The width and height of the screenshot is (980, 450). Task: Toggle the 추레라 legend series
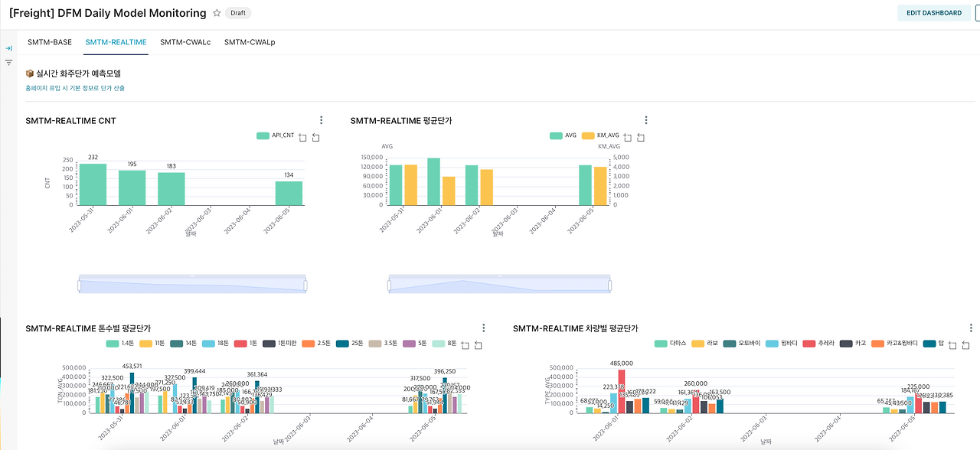pyautogui.click(x=818, y=344)
